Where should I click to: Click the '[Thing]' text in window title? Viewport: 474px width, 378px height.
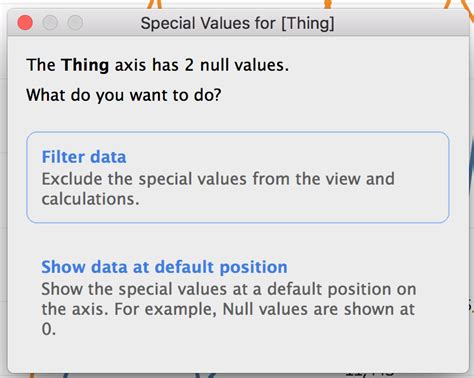pos(308,23)
